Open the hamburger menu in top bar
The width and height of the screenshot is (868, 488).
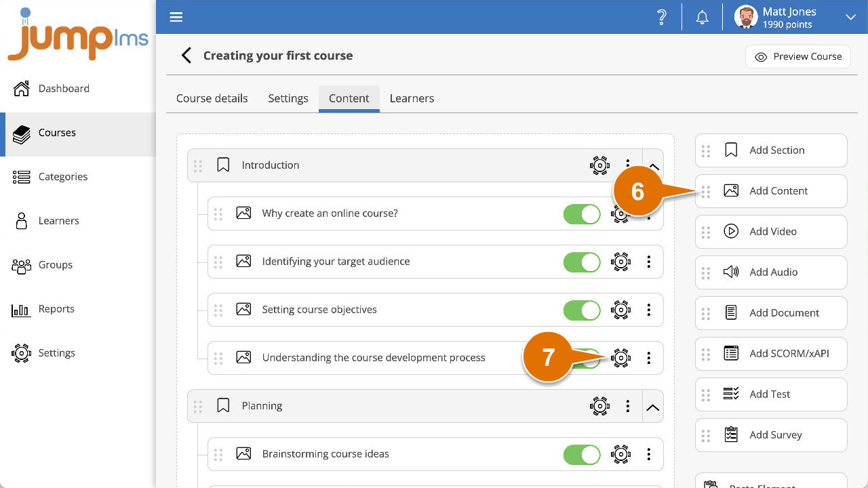pos(176,17)
